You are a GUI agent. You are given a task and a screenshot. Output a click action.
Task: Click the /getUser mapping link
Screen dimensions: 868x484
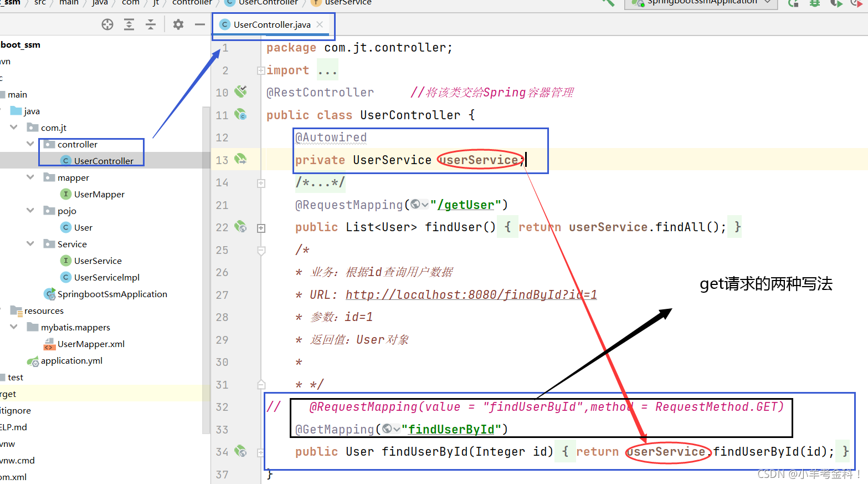click(465, 205)
